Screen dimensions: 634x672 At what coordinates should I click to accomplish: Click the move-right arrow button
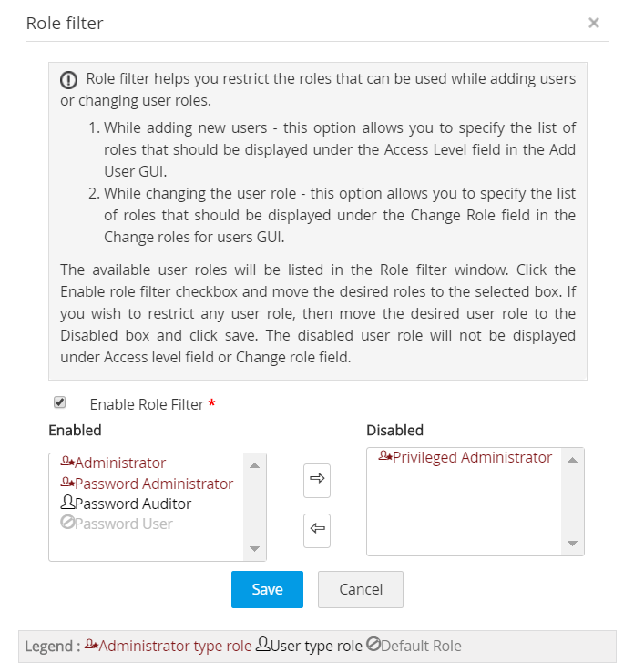pos(317,480)
